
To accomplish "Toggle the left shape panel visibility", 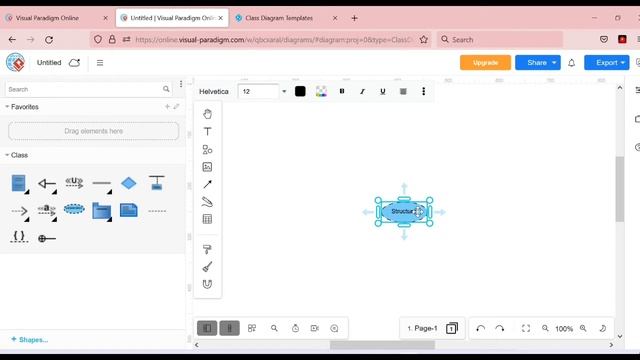I will 207,328.
